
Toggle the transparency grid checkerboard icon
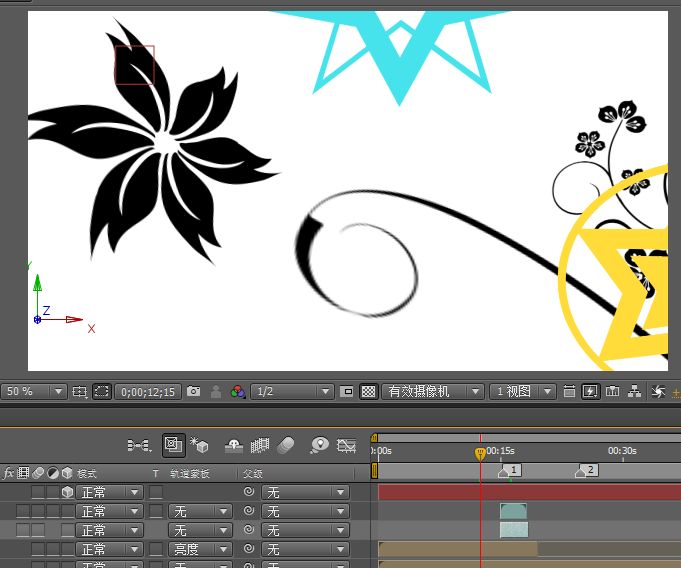point(368,392)
